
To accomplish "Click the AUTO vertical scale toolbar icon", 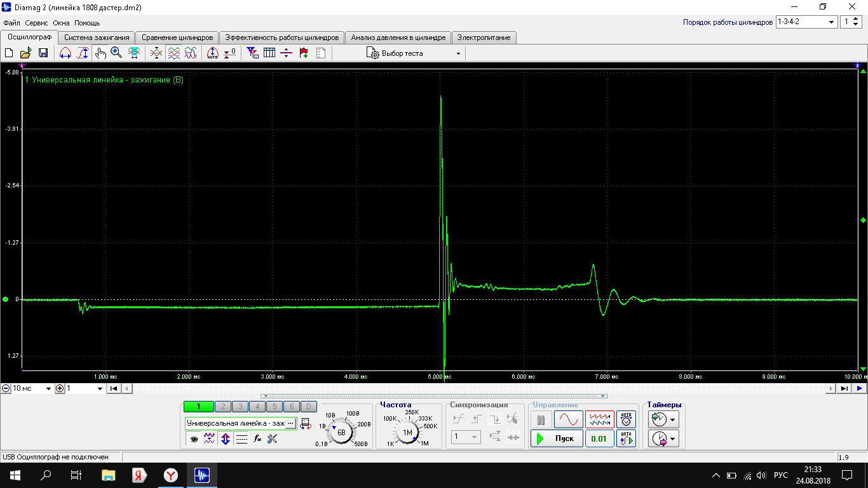I will (213, 53).
